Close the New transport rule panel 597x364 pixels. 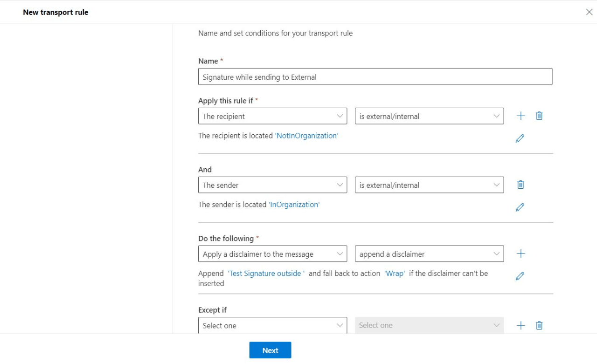point(589,12)
